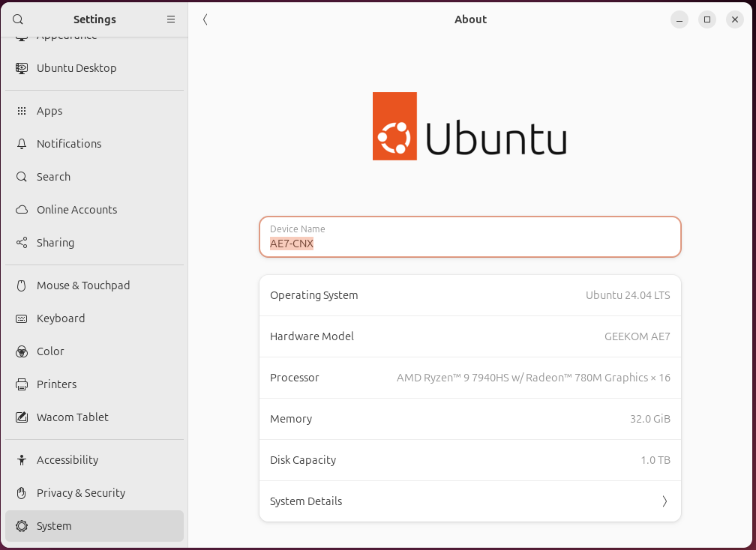Minimize the Settings window
Image resolution: width=756 pixels, height=550 pixels.
pyautogui.click(x=679, y=19)
